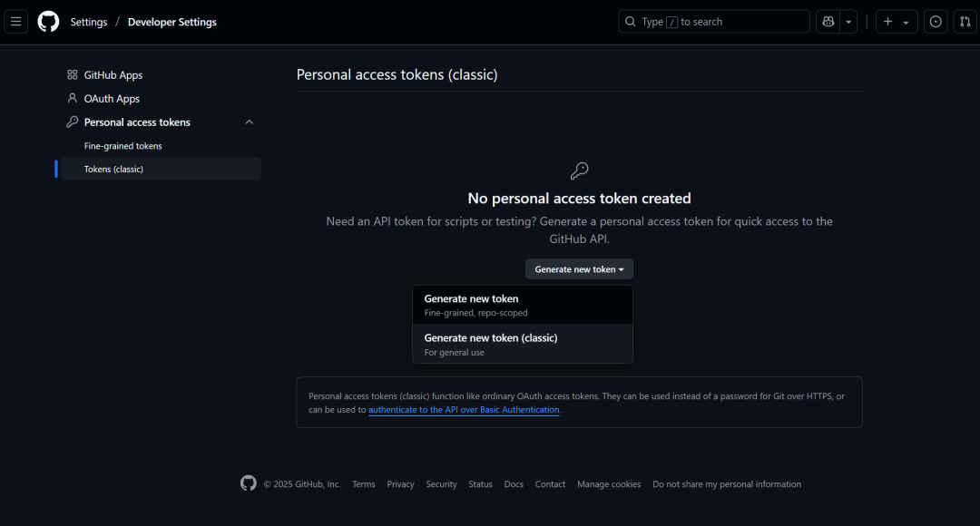Collapse the Personal access tokens section
Screen dimensions: 980x526
(x=250, y=122)
